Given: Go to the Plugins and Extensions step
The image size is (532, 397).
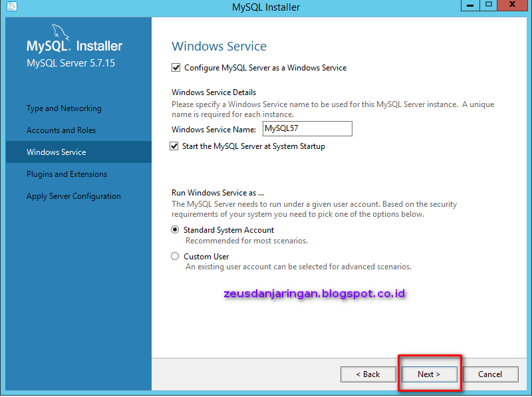Looking at the screenshot, I should 67,174.
